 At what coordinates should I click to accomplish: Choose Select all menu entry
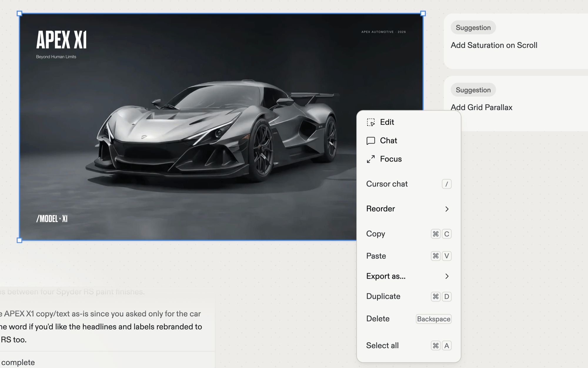(x=409, y=346)
